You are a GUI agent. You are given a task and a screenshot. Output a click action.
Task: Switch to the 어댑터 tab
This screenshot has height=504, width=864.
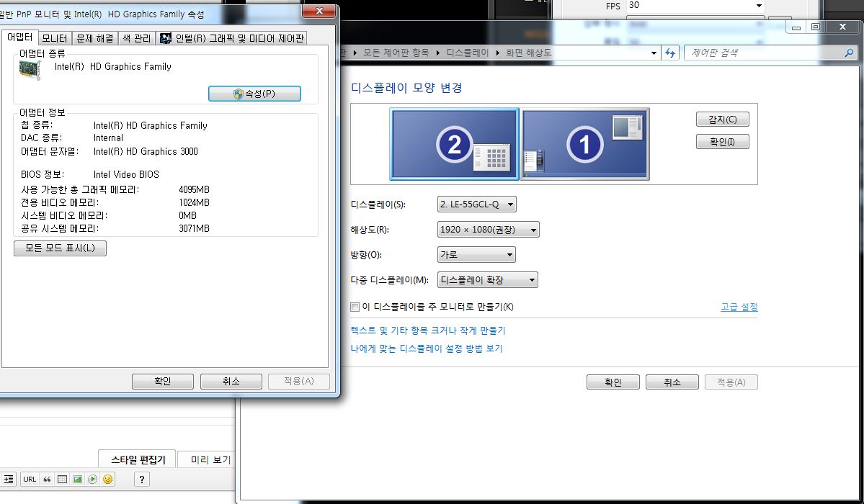click(x=20, y=37)
